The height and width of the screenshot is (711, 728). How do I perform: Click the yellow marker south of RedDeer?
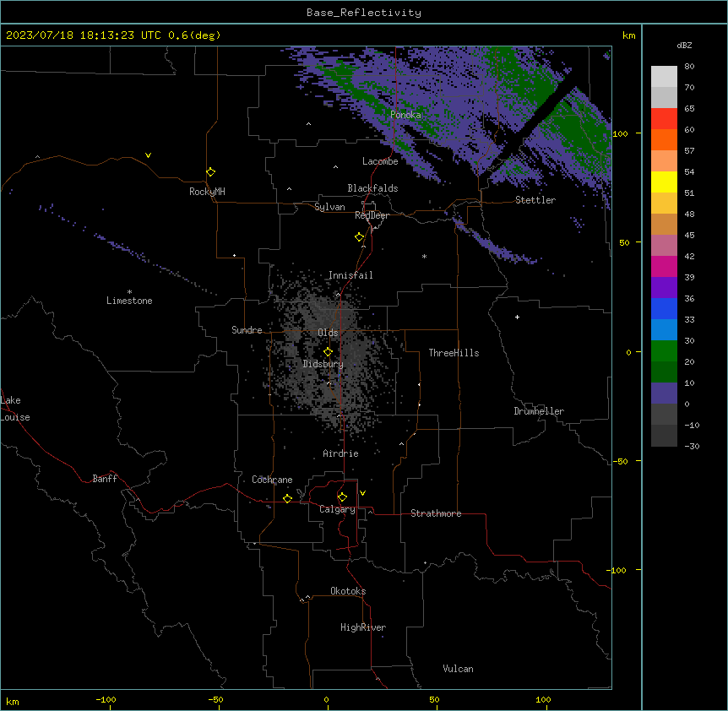click(x=360, y=237)
